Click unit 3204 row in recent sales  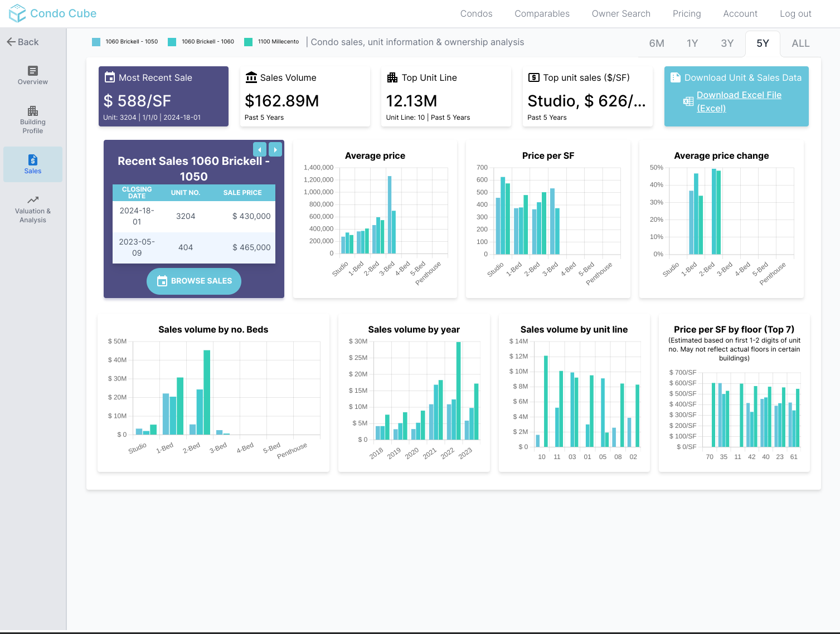(194, 216)
